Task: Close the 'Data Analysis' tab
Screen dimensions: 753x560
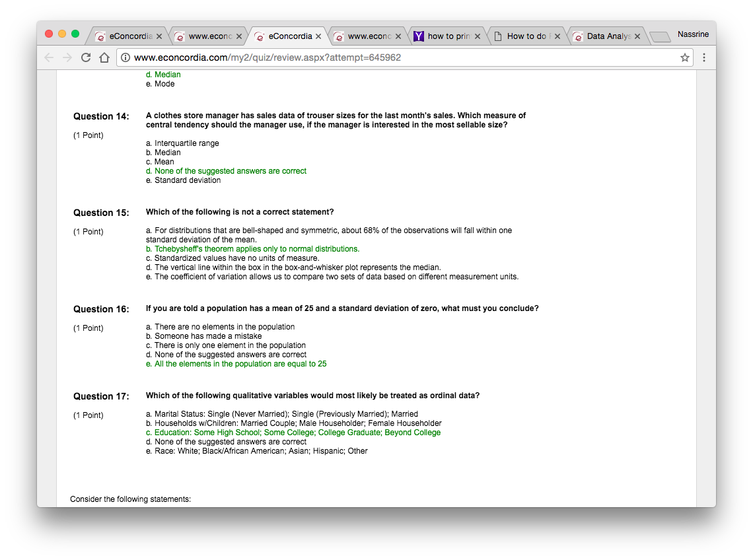Action: [x=637, y=36]
